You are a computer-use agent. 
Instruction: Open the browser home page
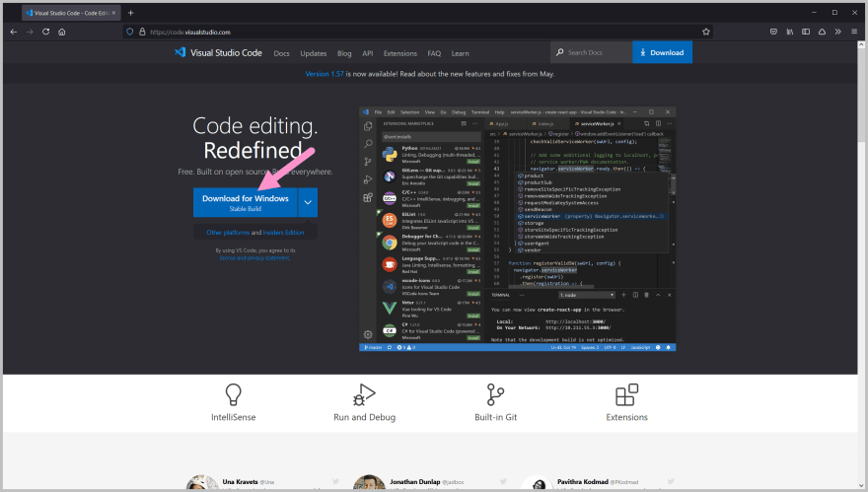[62, 32]
